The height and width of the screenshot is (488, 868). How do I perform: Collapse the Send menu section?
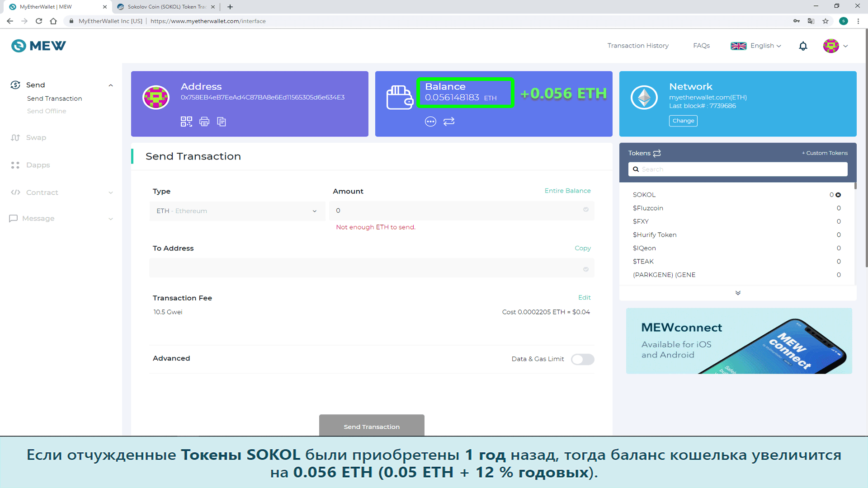click(x=111, y=85)
